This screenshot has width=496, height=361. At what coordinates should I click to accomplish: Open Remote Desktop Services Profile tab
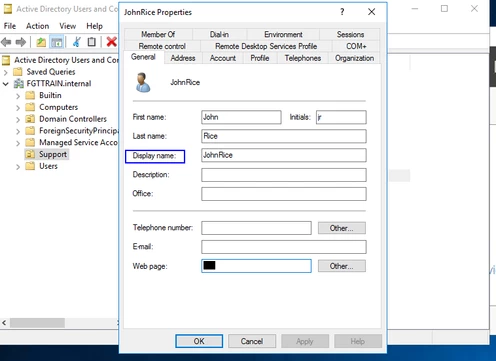(266, 46)
